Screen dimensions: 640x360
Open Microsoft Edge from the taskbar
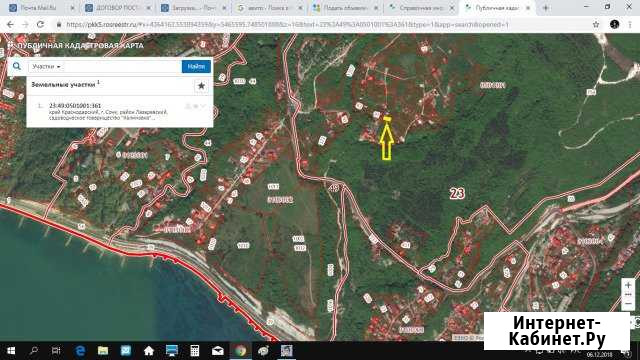coord(80,351)
